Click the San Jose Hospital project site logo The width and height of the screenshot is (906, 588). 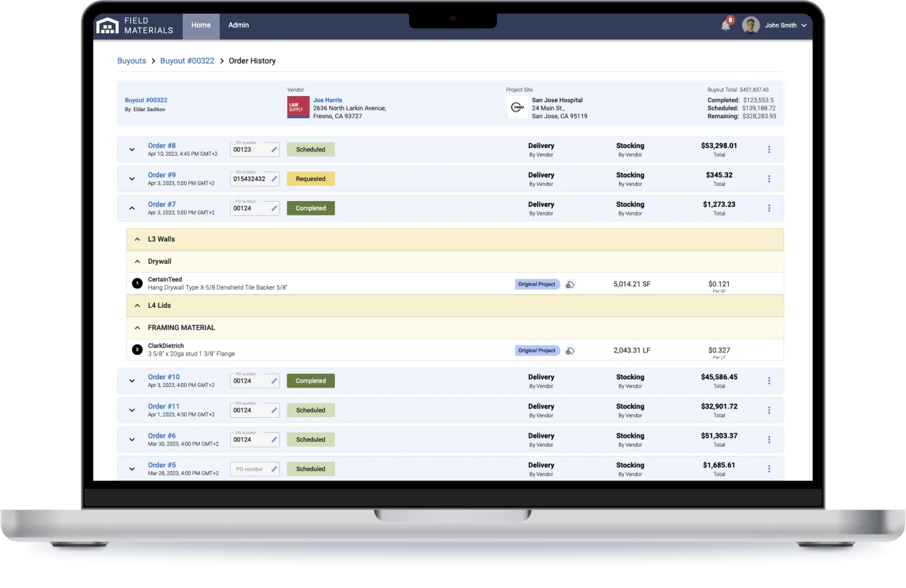(x=518, y=107)
